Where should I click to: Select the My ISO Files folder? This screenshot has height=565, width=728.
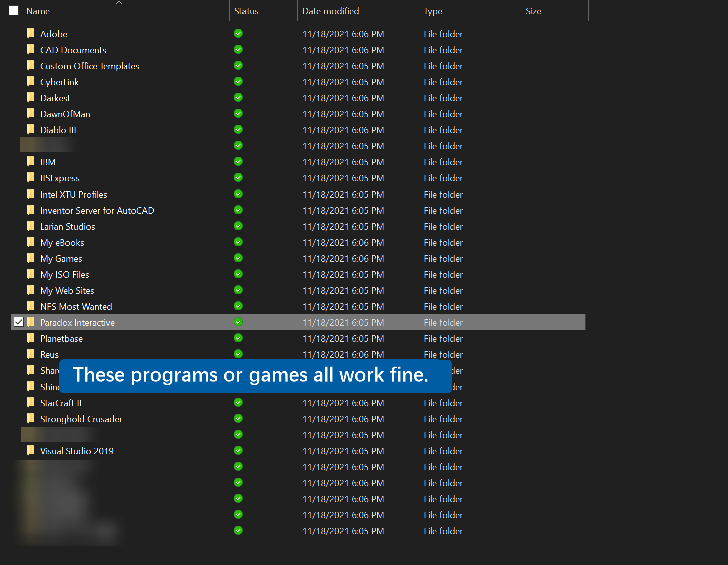(65, 274)
